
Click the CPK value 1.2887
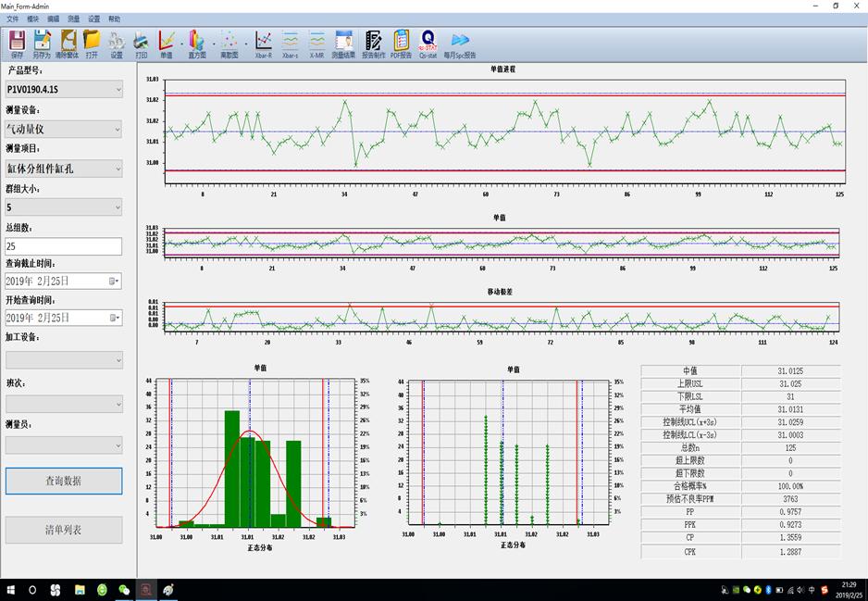[790, 552]
